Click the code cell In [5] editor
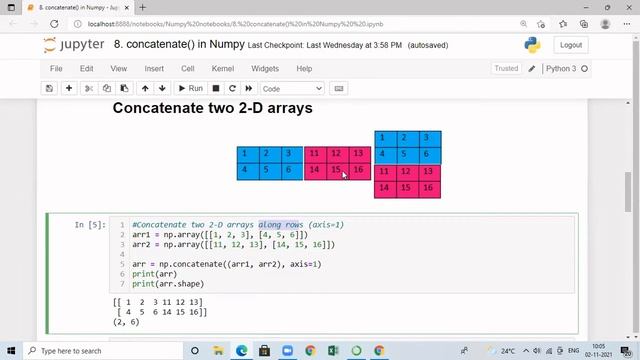 click(x=342, y=254)
